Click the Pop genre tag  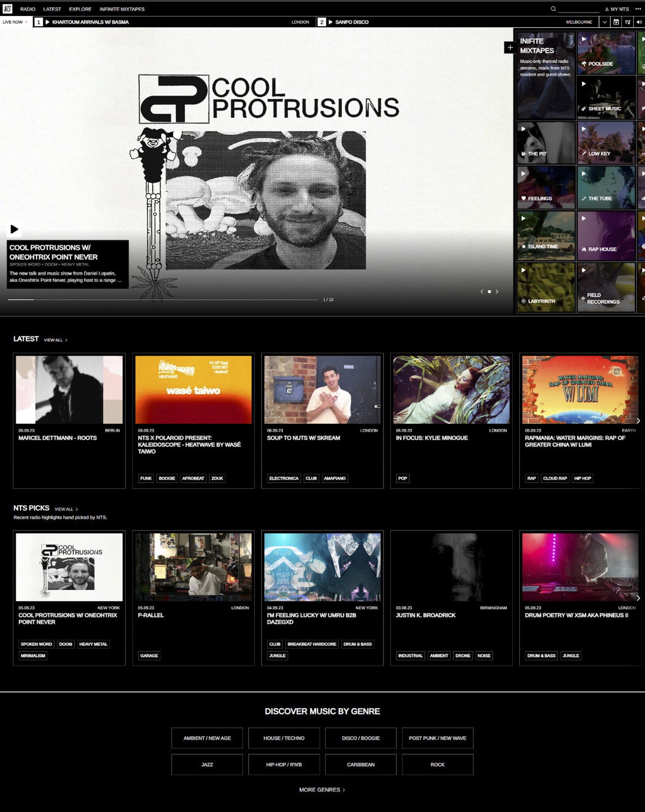(x=403, y=478)
